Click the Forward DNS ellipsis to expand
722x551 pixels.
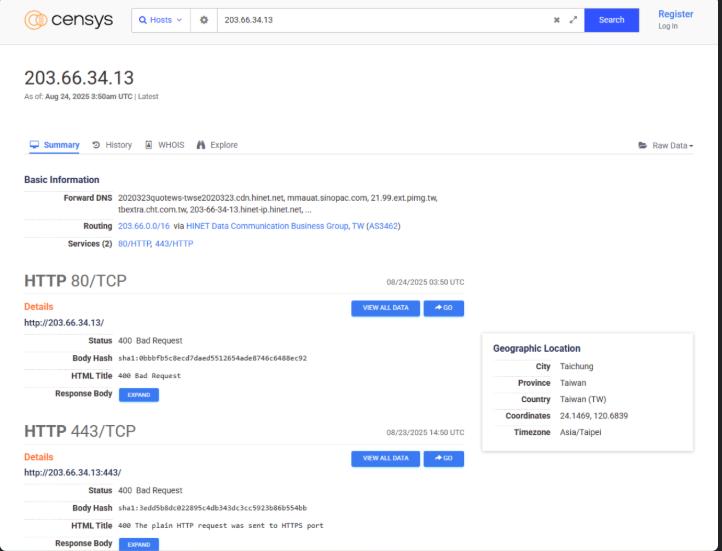[308, 210]
